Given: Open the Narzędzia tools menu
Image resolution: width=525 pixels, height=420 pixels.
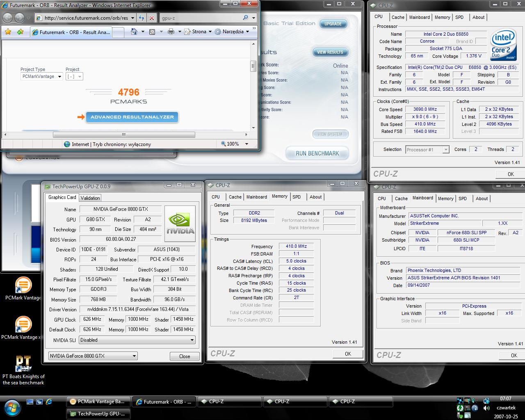Looking at the screenshot, I should click(x=232, y=32).
